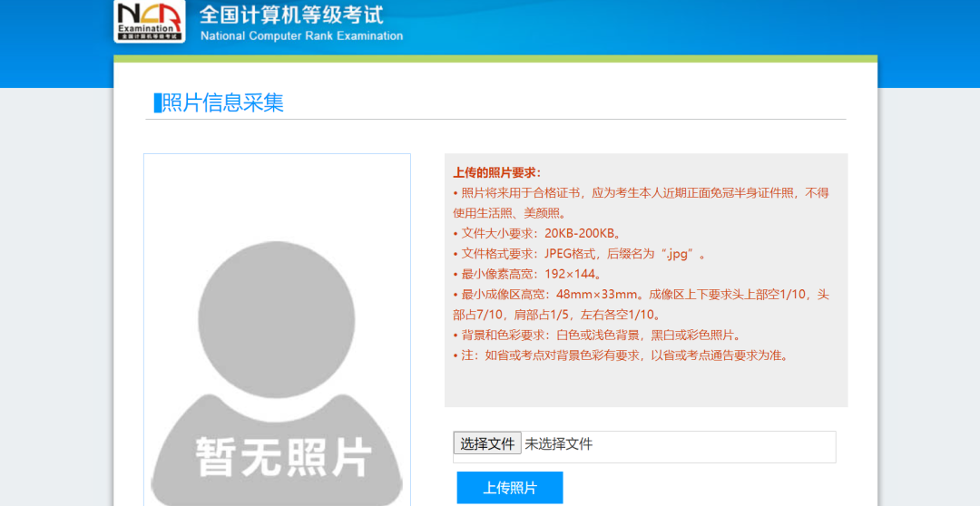Click the 全国计算机等级考试 site title

tap(291, 15)
